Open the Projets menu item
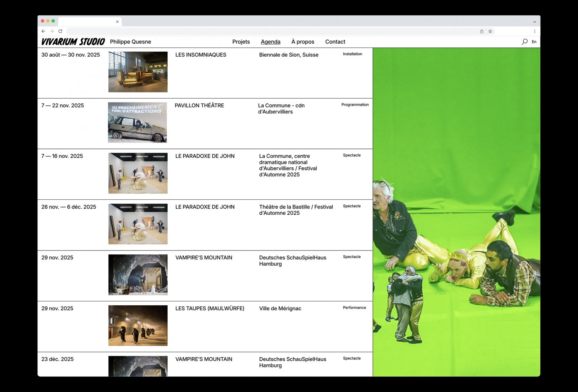 [241, 42]
